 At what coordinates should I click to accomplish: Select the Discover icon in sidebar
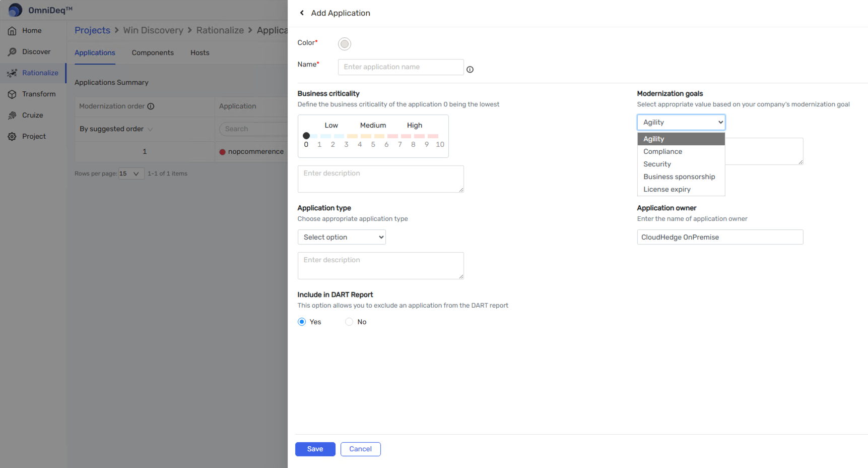pos(12,51)
